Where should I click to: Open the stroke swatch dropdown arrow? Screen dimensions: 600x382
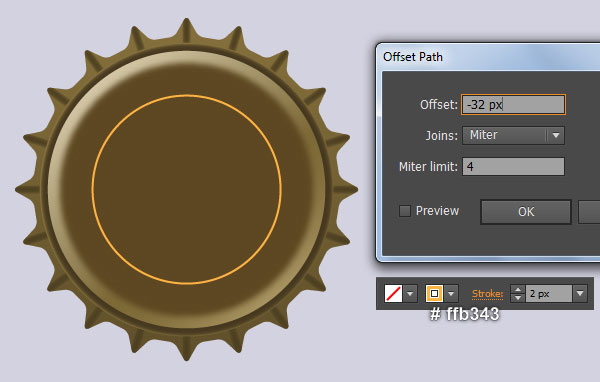[x=451, y=294]
